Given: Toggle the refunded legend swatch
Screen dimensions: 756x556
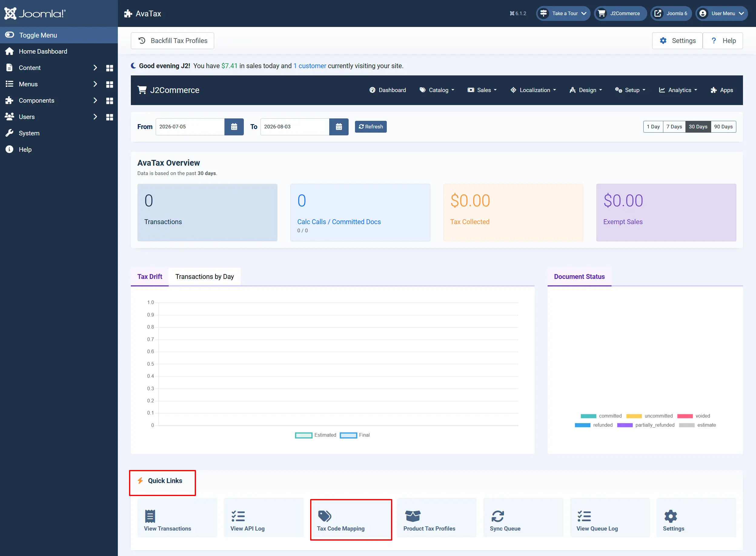Looking at the screenshot, I should pos(583,425).
